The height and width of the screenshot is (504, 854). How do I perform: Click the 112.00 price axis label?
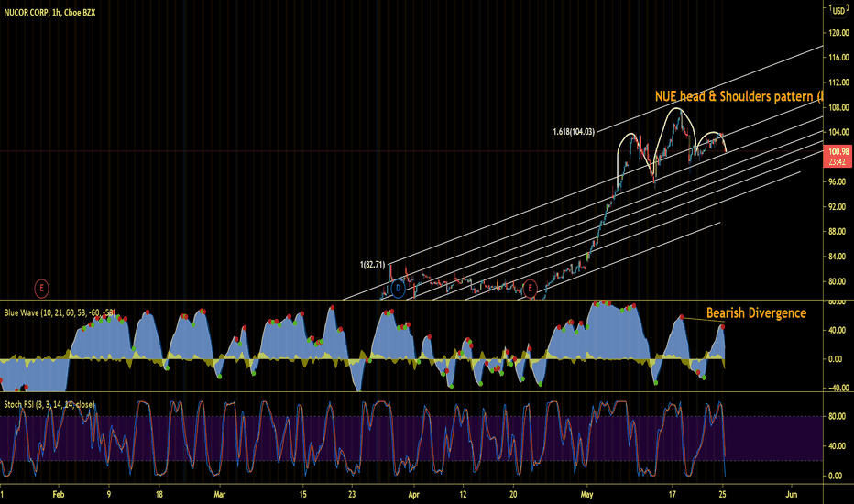(x=838, y=82)
